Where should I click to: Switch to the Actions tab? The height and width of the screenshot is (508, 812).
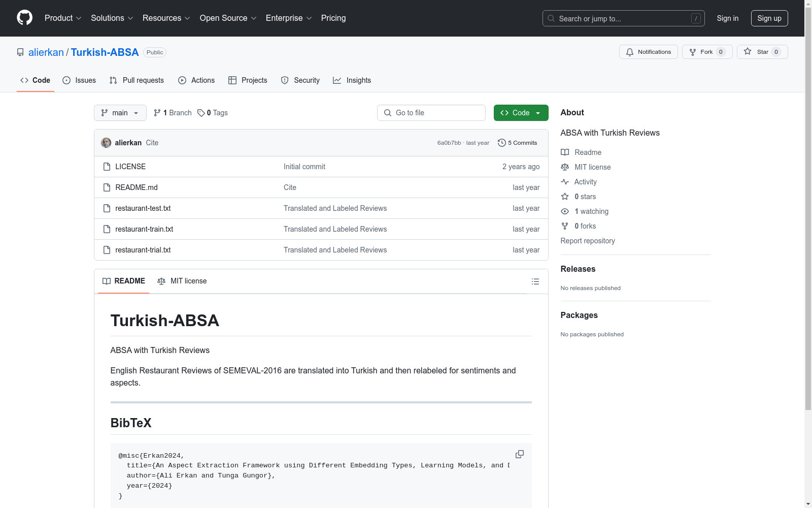point(196,80)
